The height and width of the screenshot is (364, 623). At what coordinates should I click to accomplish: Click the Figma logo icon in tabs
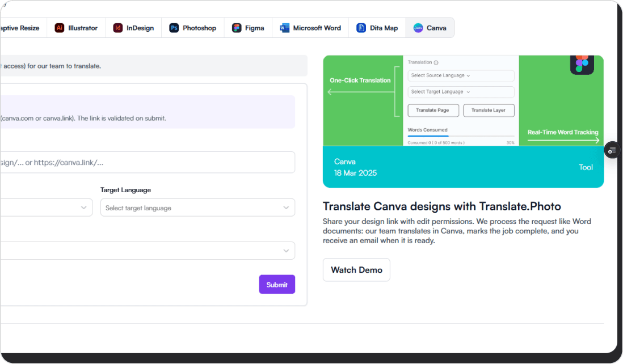click(x=237, y=28)
